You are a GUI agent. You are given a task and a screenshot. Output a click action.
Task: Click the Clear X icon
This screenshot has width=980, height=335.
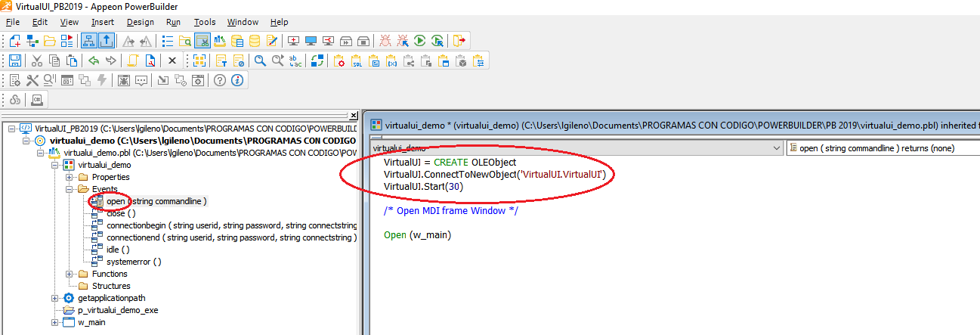click(x=172, y=60)
